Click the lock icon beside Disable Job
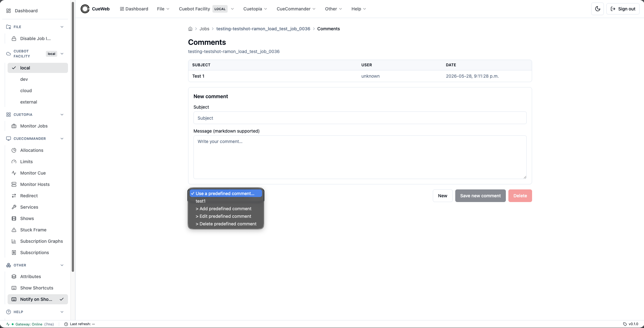The width and height of the screenshot is (644, 328). click(14, 39)
